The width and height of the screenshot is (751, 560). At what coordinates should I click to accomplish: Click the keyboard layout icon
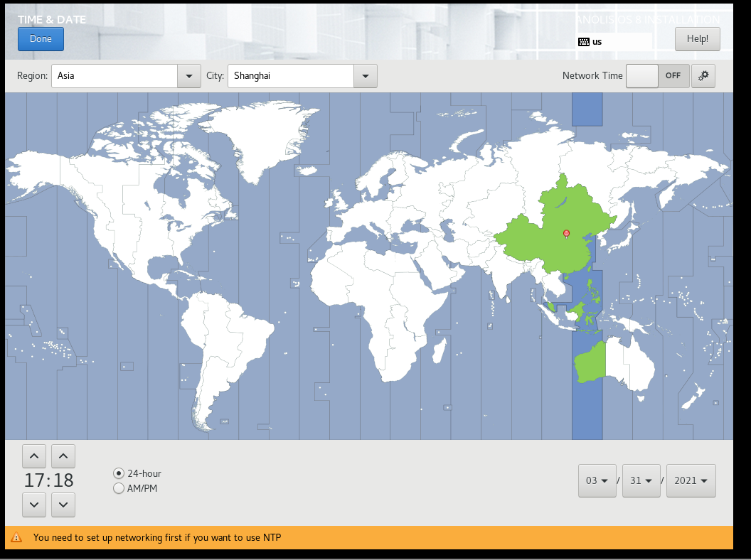(x=584, y=41)
